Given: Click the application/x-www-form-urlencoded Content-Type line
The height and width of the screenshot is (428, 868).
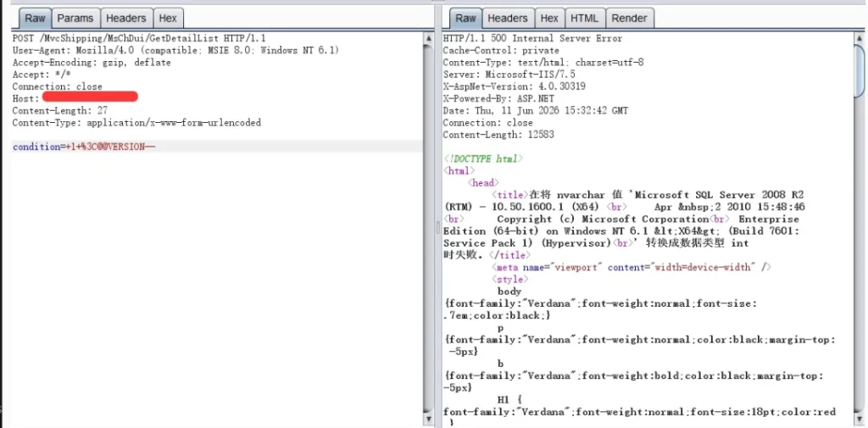Looking at the screenshot, I should click(x=136, y=122).
